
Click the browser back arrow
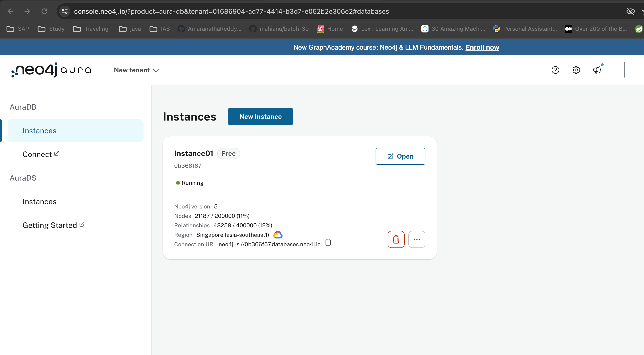(x=10, y=11)
